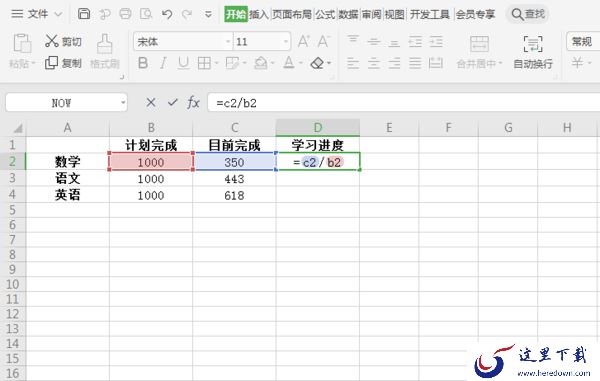Align text right
This screenshot has width=600, height=381.
[394, 63]
